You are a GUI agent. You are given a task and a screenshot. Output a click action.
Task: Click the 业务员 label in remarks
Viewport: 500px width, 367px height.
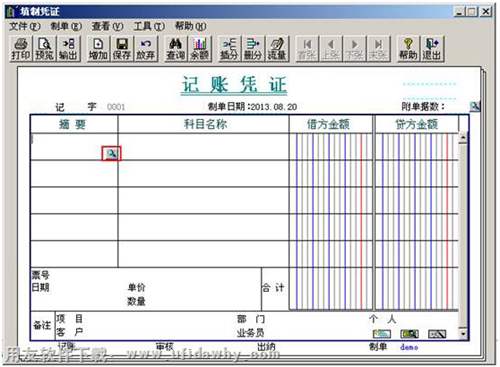[x=250, y=333]
